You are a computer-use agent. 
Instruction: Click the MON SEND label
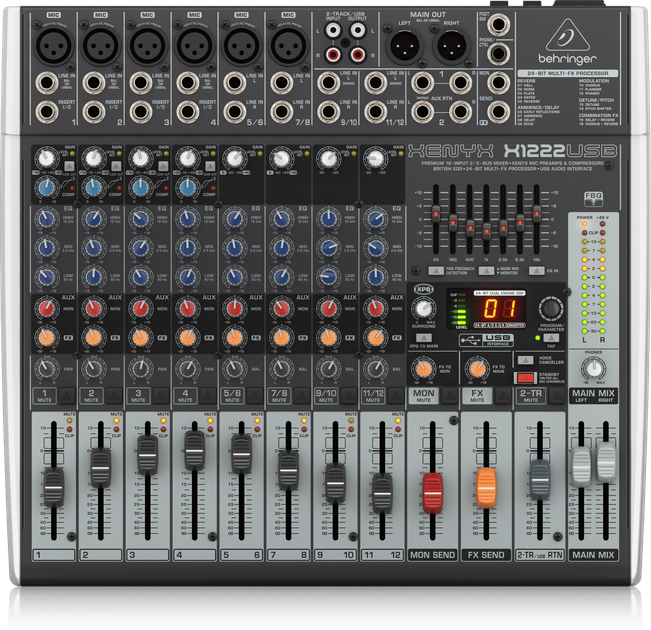point(433,555)
